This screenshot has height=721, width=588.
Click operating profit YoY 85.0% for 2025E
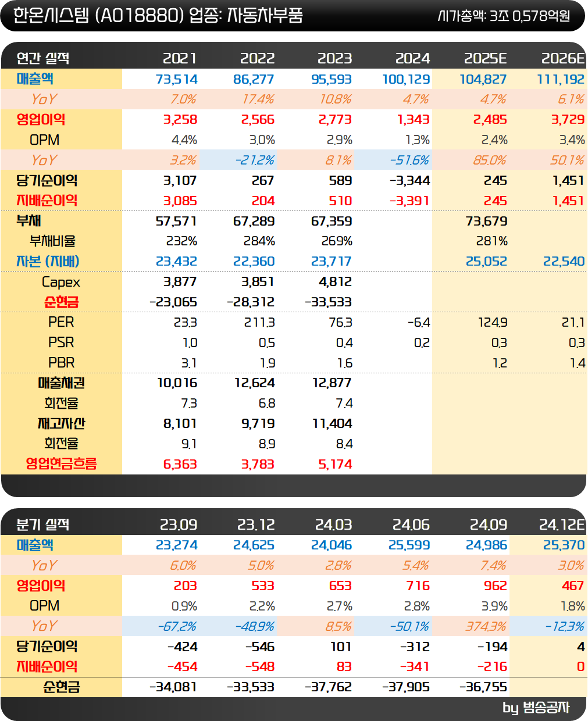[490, 160]
